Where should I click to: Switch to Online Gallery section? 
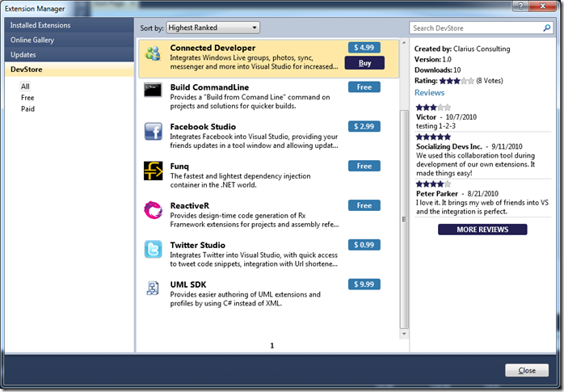point(69,40)
